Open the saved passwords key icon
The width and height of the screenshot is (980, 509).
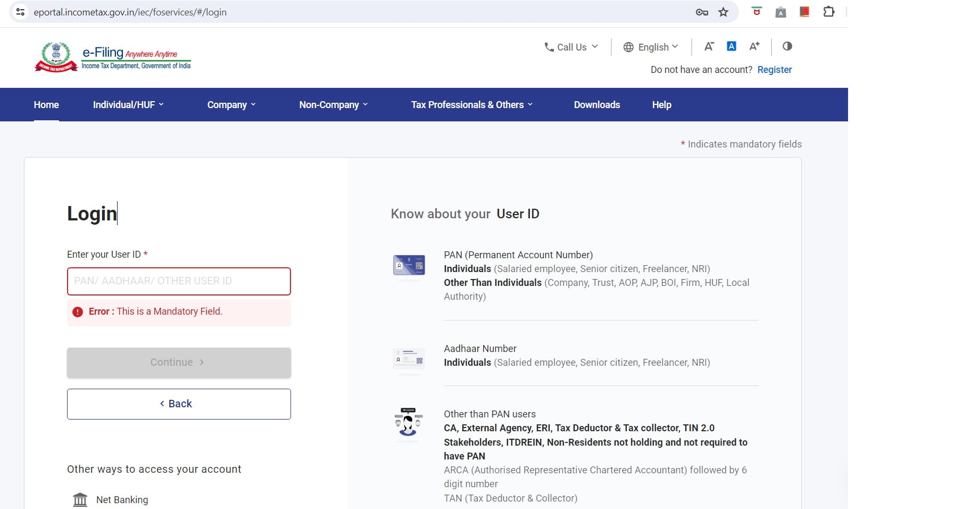pyautogui.click(x=702, y=12)
